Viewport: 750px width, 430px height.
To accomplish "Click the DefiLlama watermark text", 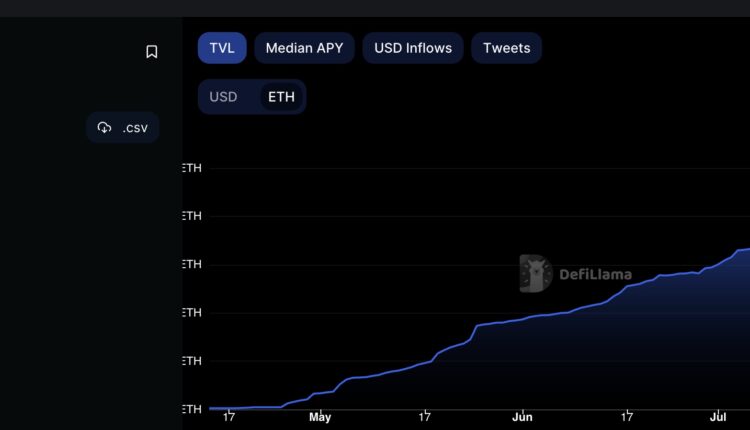I will 595,274.
